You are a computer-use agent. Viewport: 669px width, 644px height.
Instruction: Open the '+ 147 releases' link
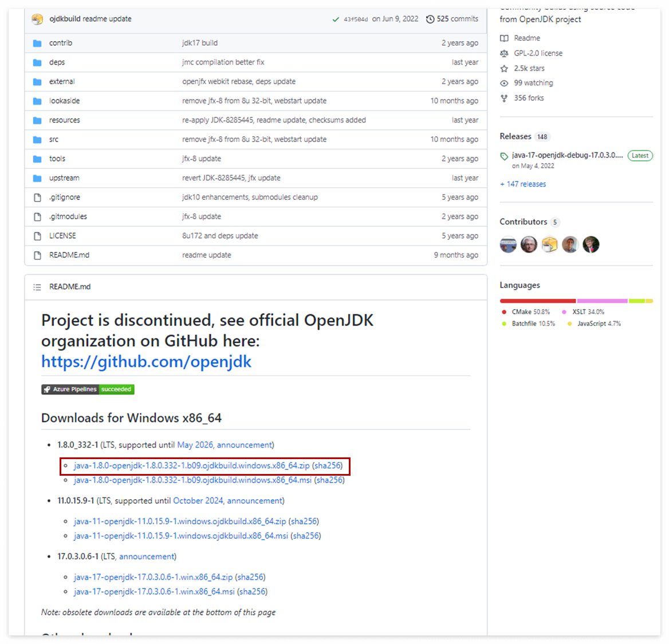[x=522, y=184]
